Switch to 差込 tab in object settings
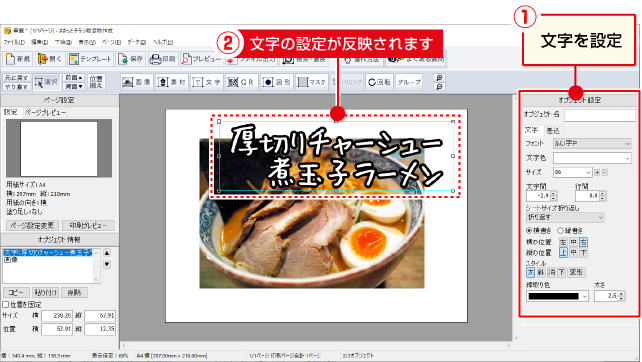The height and width of the screenshot is (362, 642). pos(553,131)
